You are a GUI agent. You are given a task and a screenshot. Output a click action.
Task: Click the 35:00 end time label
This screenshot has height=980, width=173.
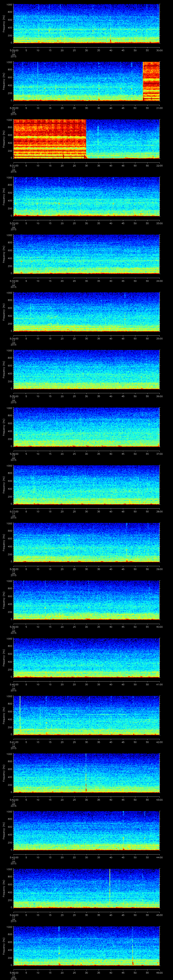pos(160,339)
